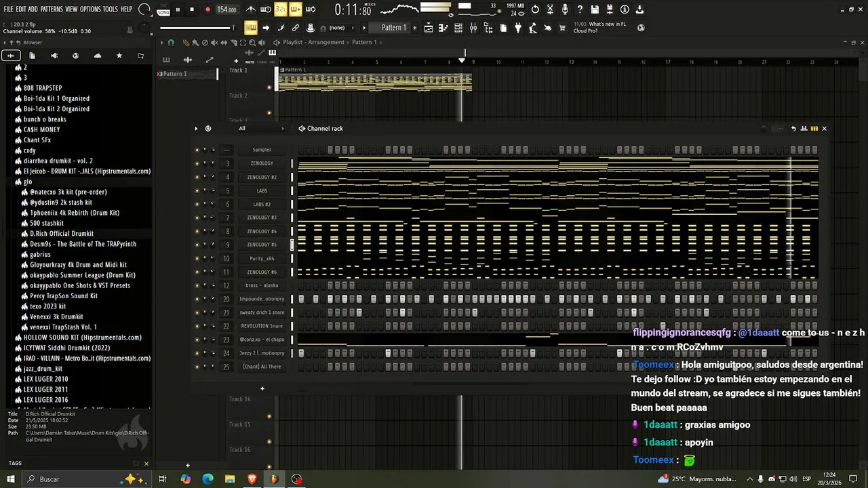The width and height of the screenshot is (868, 488).
Task: Open the Piano roll window icon
Action: pyautogui.click(x=443, y=28)
